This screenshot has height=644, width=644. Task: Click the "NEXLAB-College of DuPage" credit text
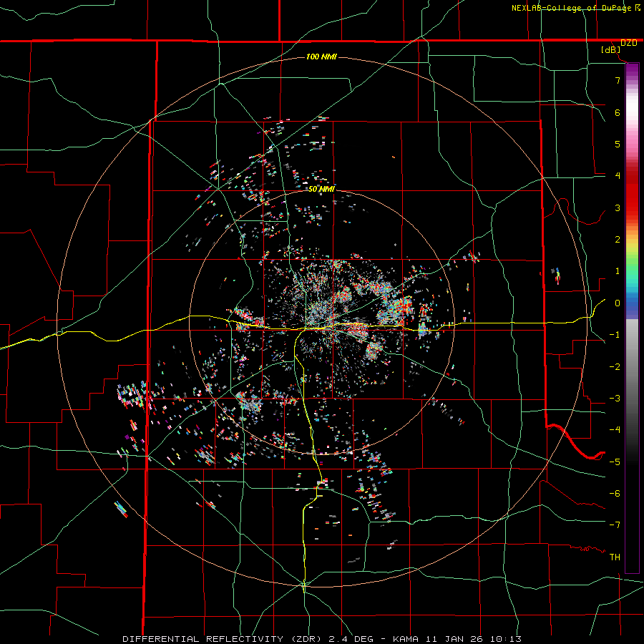(571, 8)
